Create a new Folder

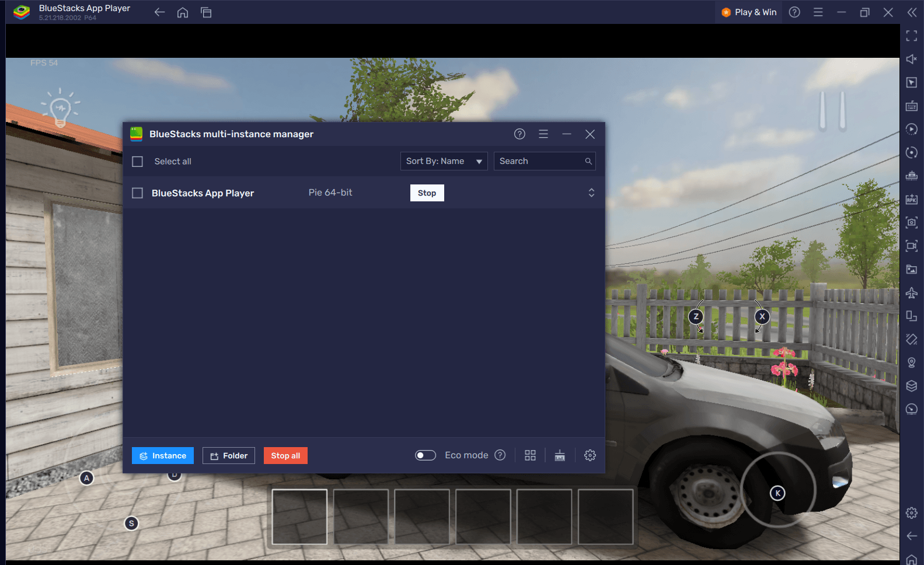(x=229, y=456)
